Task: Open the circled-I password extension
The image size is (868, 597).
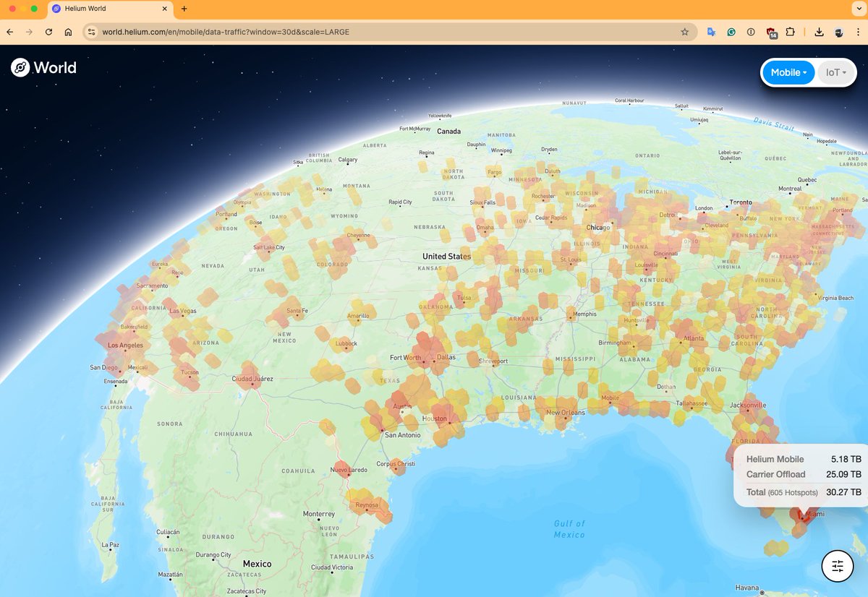Action: (751, 32)
